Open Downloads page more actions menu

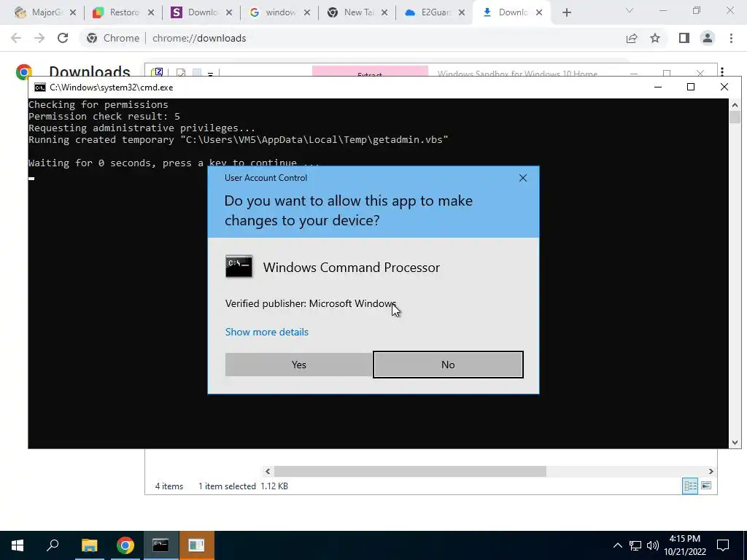coord(722,71)
